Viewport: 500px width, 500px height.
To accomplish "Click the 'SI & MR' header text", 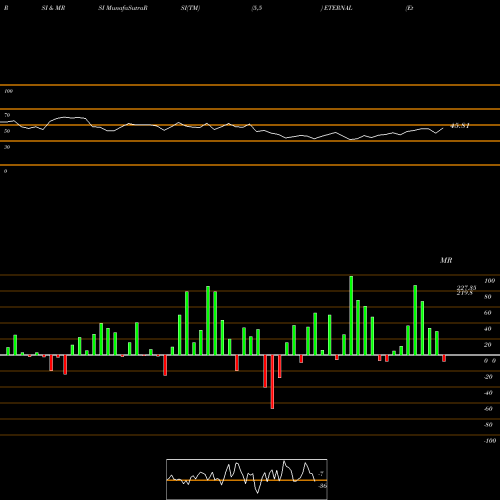I will coord(53,8).
